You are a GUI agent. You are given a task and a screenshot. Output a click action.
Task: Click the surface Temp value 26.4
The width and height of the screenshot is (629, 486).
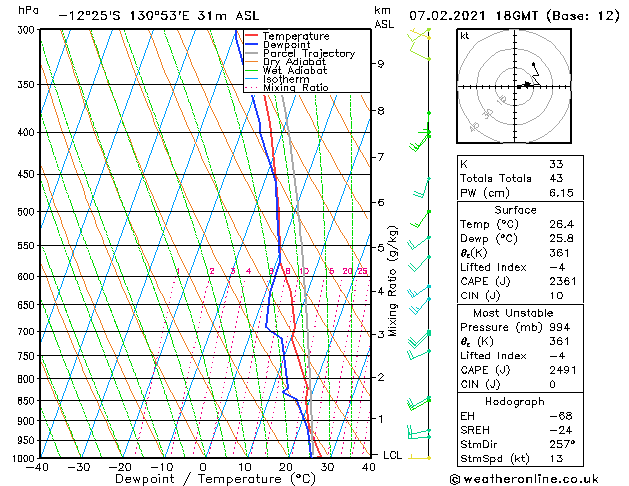pyautogui.click(x=561, y=224)
